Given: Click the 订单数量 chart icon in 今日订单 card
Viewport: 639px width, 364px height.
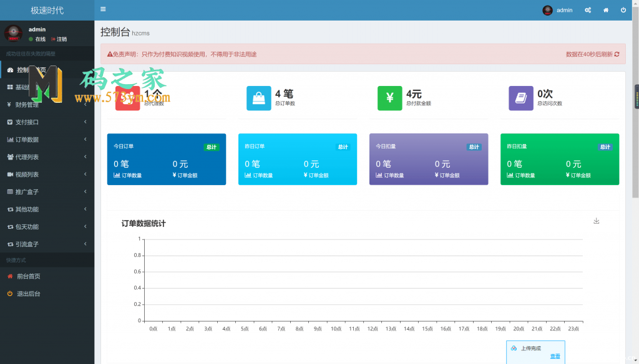Looking at the screenshot, I should [117, 176].
